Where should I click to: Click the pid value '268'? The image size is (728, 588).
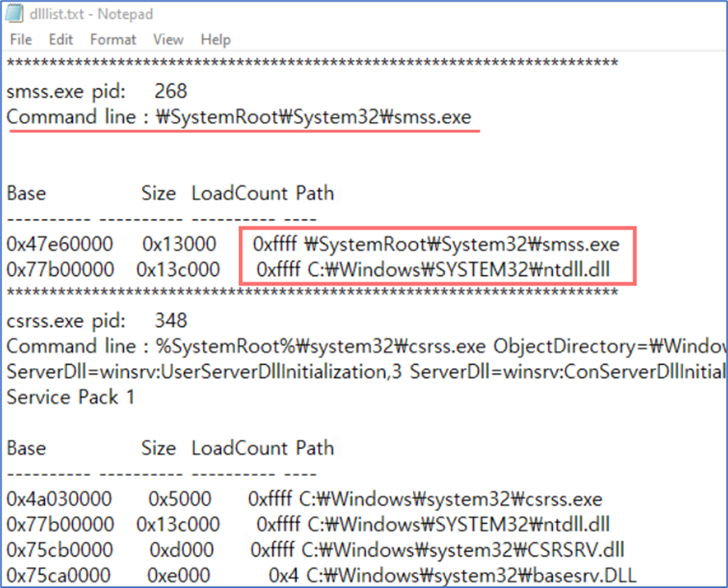tap(170, 91)
